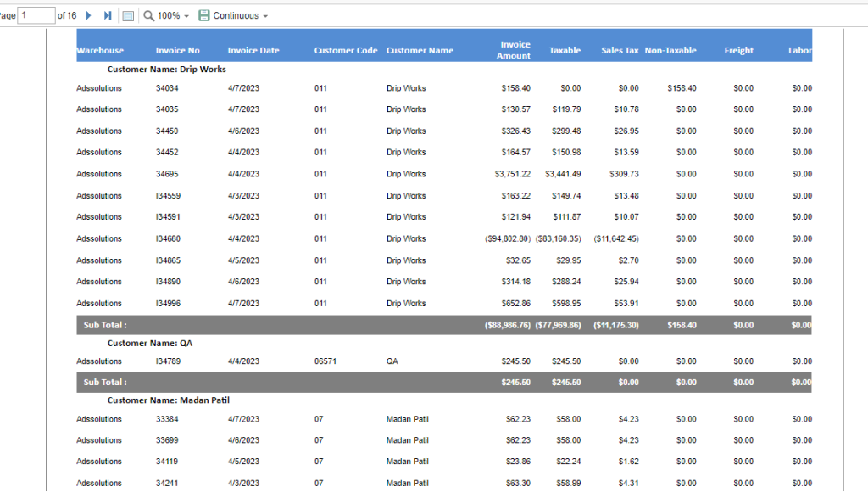Viewport: 868px width, 498px height.
Task: Click the taxable value $58.99
Action: [569, 483]
